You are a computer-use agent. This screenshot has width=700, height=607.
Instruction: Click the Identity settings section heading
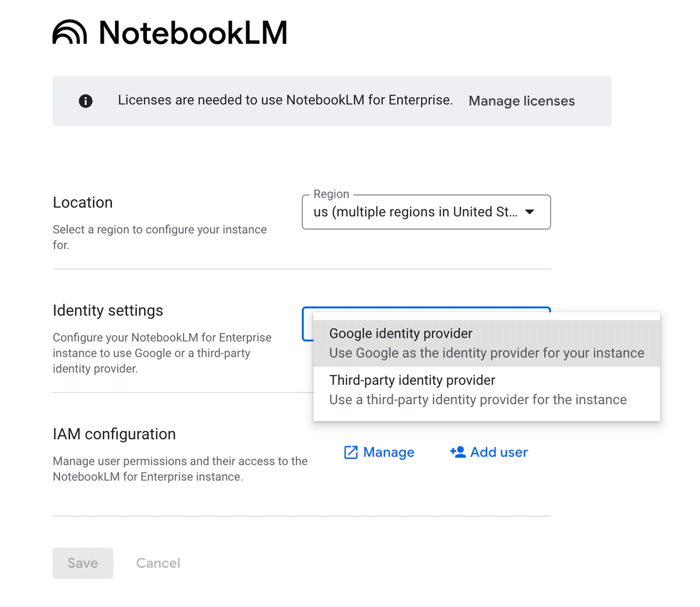[x=108, y=310]
